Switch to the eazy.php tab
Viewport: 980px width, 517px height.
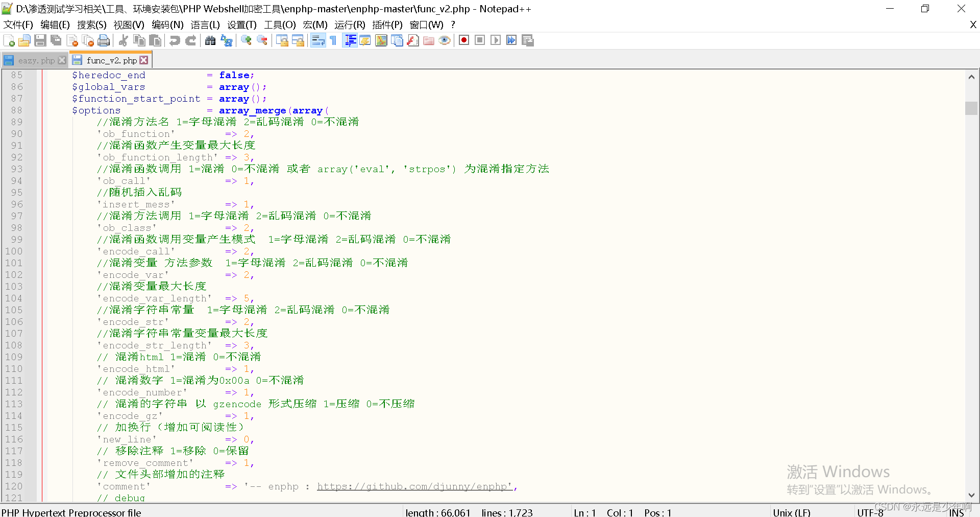(36, 60)
